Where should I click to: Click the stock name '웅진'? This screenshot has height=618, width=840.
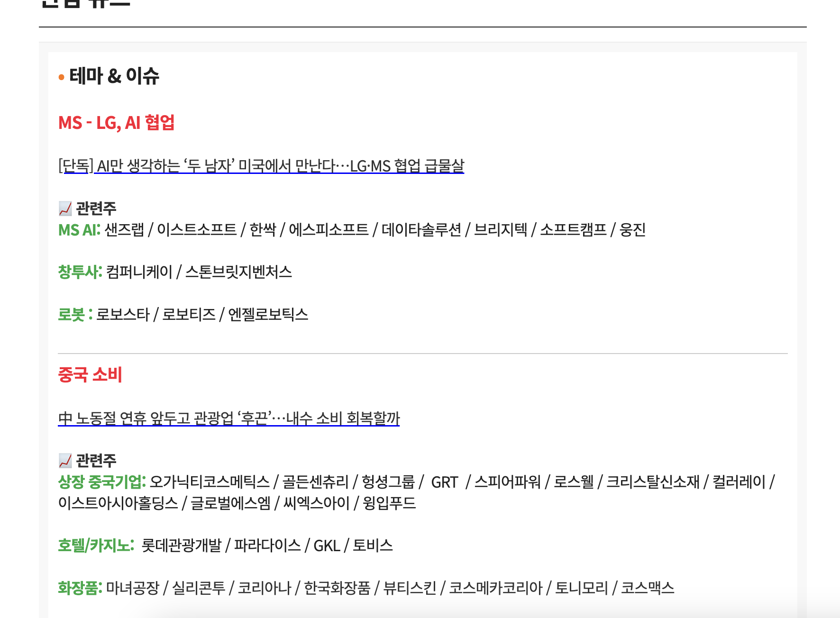tap(633, 230)
